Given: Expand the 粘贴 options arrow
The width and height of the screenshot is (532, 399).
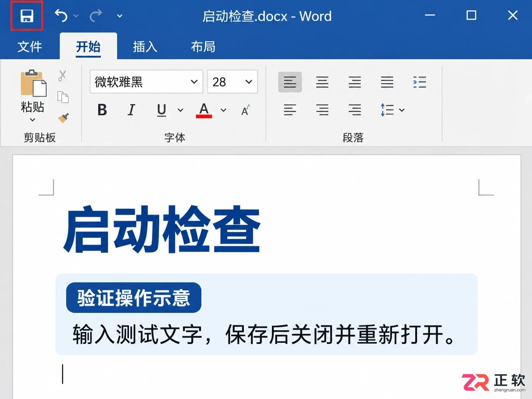Looking at the screenshot, I should 33,120.
